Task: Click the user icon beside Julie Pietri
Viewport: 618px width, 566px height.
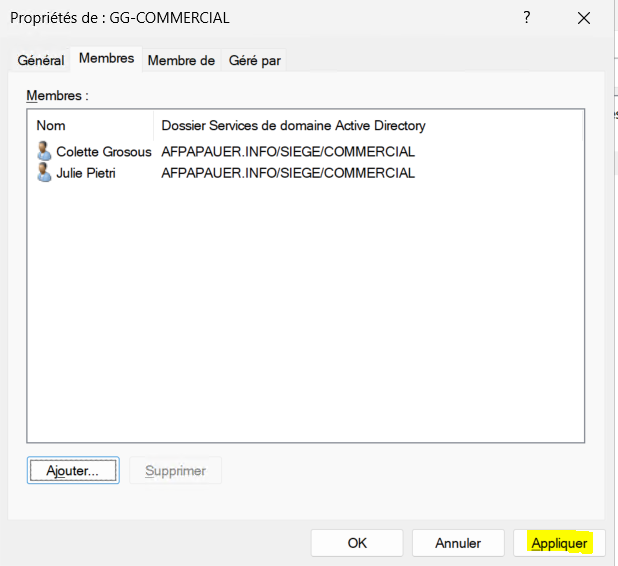Action: click(44, 173)
